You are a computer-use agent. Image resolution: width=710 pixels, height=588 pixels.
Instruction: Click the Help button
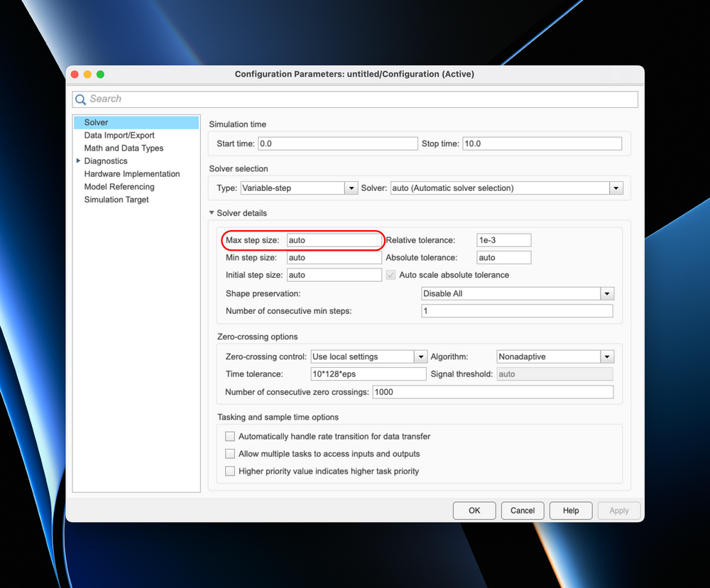tap(570, 510)
